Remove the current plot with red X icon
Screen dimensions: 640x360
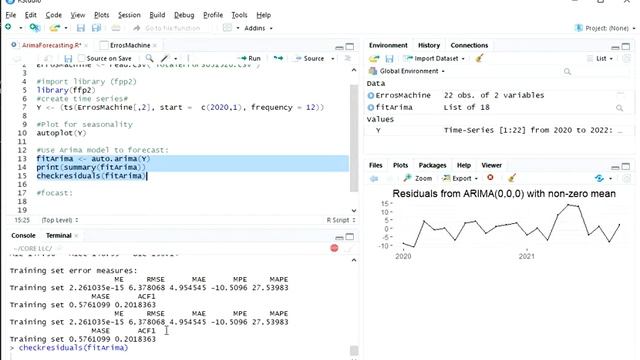490,178
